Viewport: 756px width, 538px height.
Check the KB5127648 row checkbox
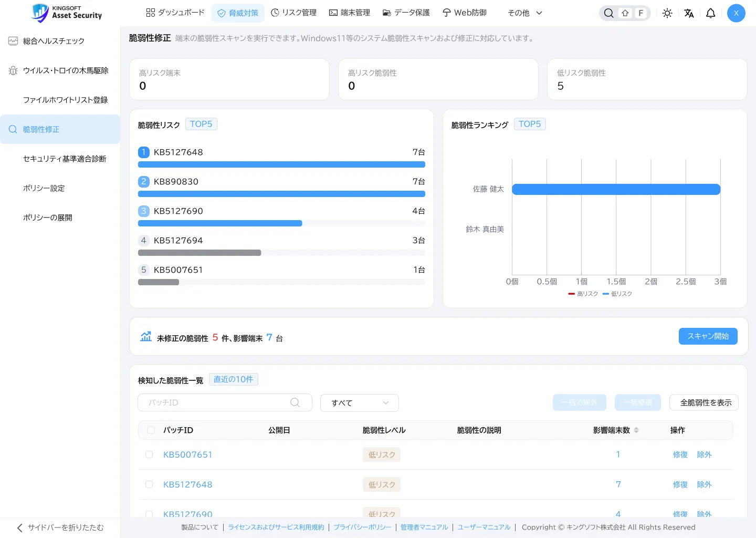[149, 484]
